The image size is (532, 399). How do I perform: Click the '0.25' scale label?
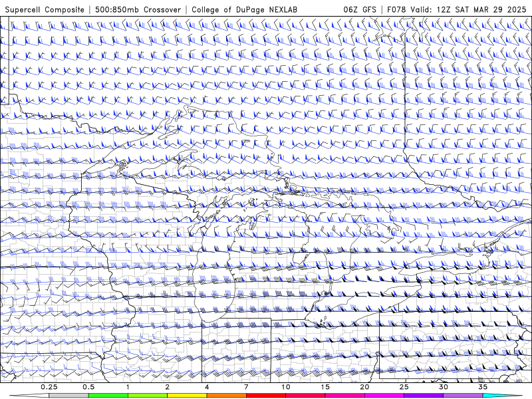(x=49, y=387)
